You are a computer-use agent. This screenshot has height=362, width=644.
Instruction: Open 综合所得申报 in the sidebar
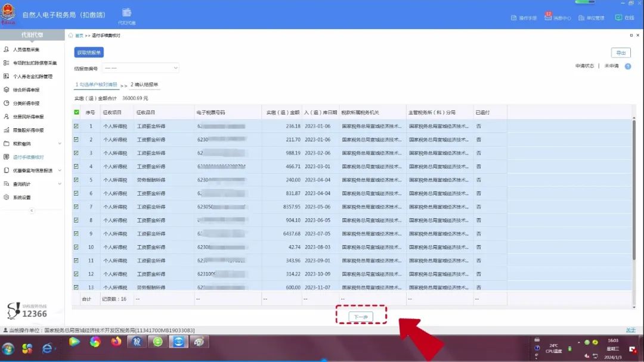click(26, 90)
